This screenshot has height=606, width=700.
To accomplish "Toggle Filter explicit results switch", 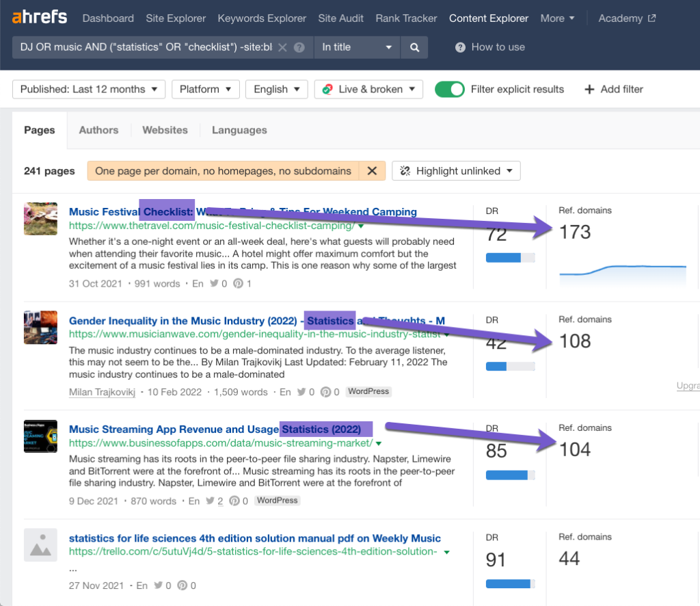I will (450, 90).
